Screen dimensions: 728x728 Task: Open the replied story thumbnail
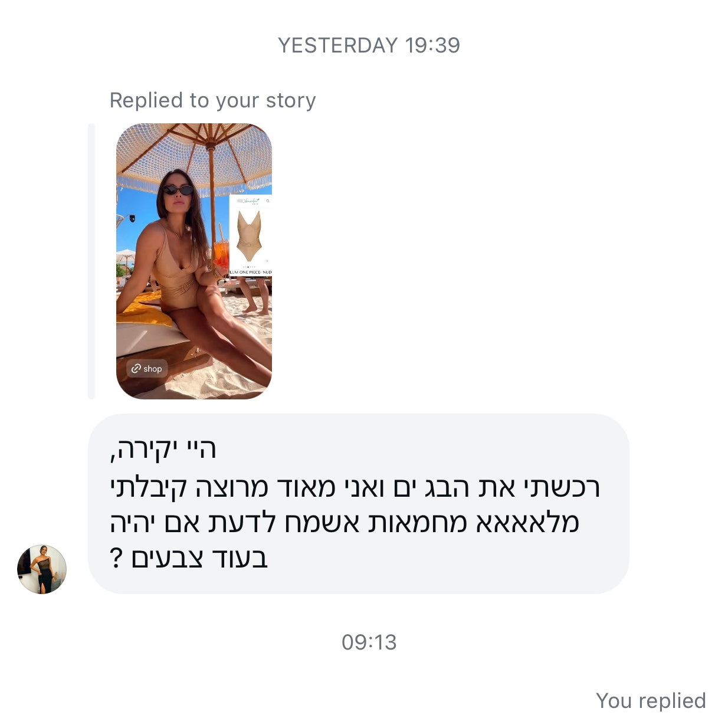point(194,261)
